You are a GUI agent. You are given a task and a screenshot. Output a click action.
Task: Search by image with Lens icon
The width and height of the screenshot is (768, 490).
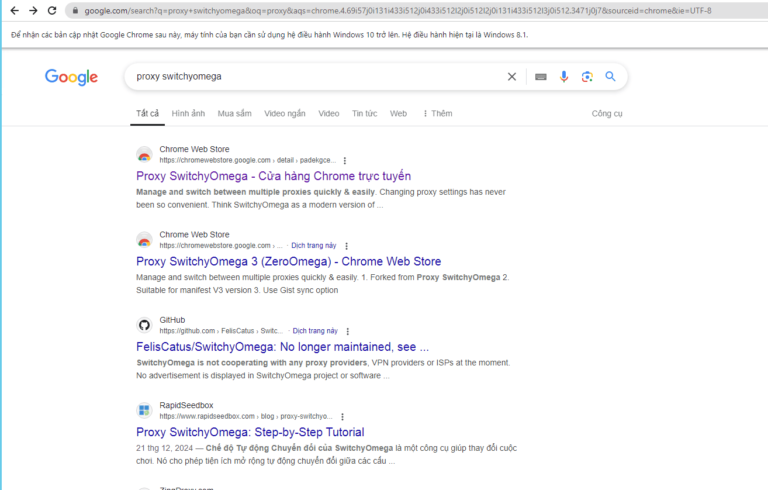[x=587, y=77]
